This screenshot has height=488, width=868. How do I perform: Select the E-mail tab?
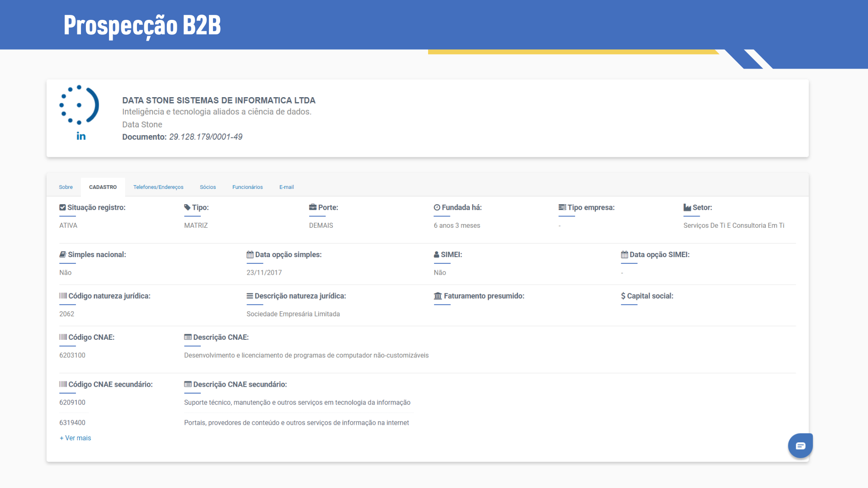(x=286, y=187)
